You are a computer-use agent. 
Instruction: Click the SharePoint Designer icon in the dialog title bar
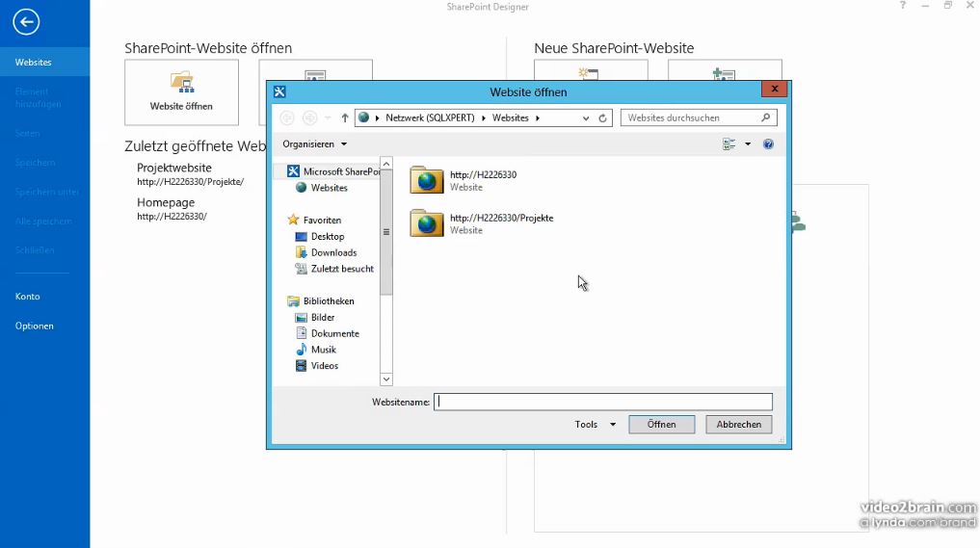click(x=279, y=91)
